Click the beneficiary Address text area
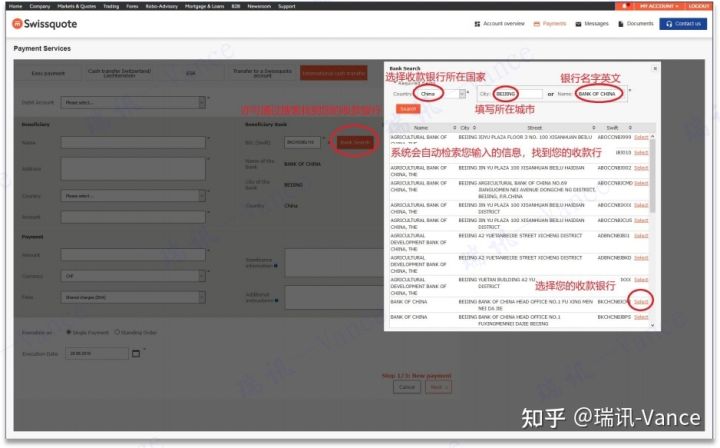This screenshot has height=448, width=720. coord(133,168)
